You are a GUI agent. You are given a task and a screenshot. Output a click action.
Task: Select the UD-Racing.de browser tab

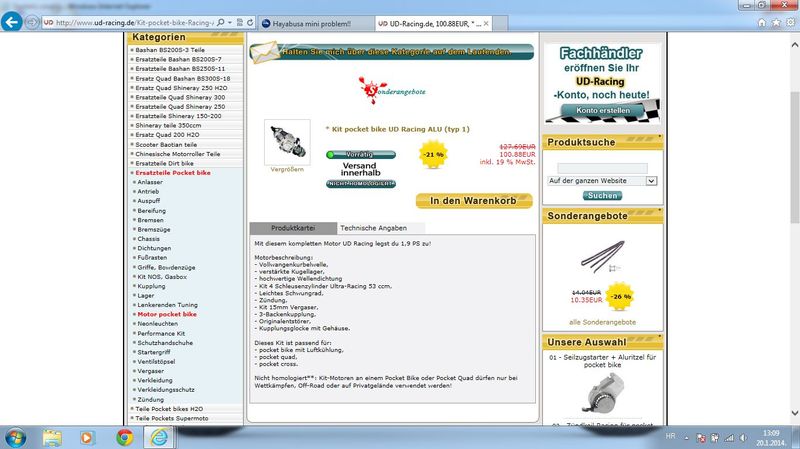(x=434, y=23)
